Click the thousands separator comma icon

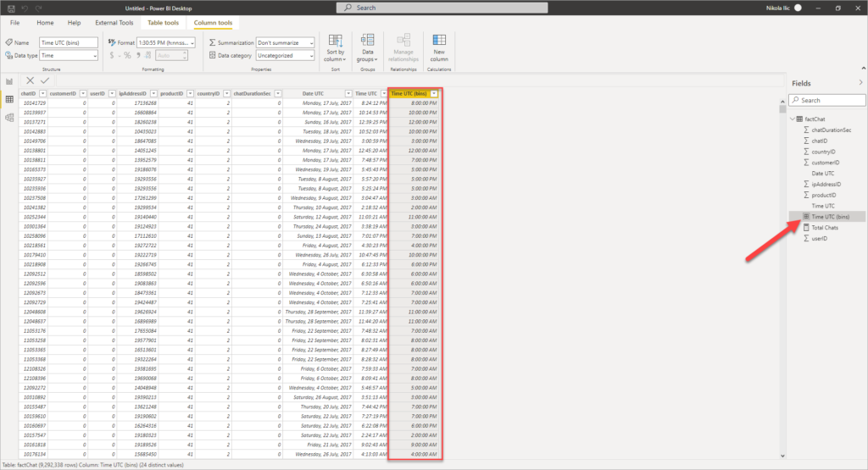pos(138,55)
